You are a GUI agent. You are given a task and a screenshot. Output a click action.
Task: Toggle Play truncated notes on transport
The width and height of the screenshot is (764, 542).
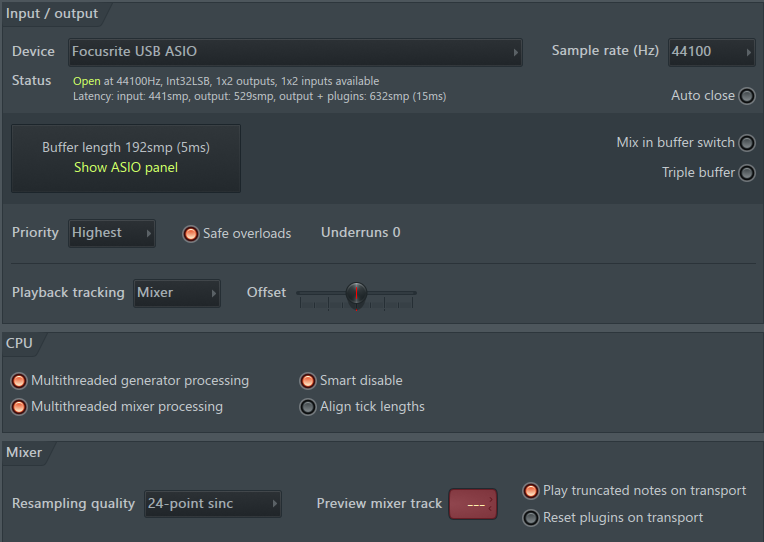(x=531, y=491)
